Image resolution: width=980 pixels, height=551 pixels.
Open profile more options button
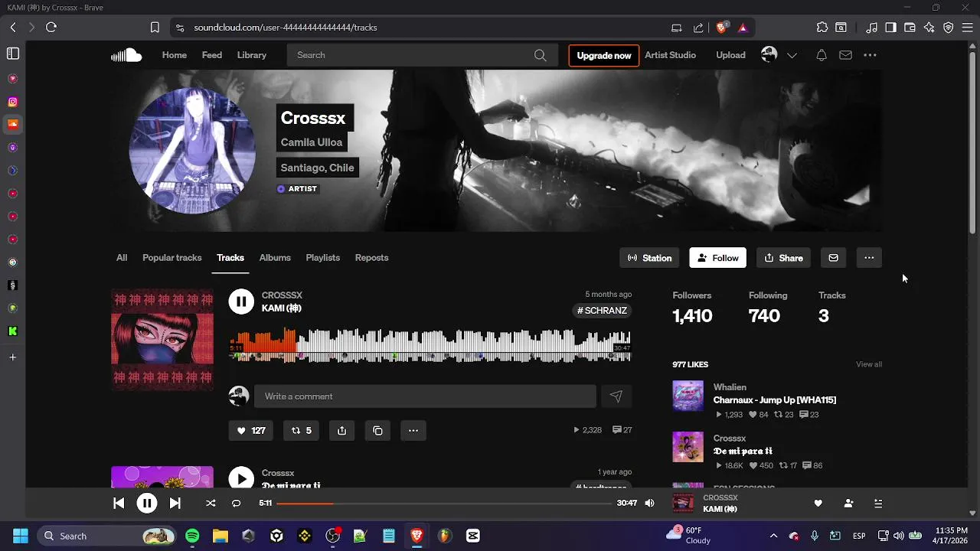pos(869,258)
